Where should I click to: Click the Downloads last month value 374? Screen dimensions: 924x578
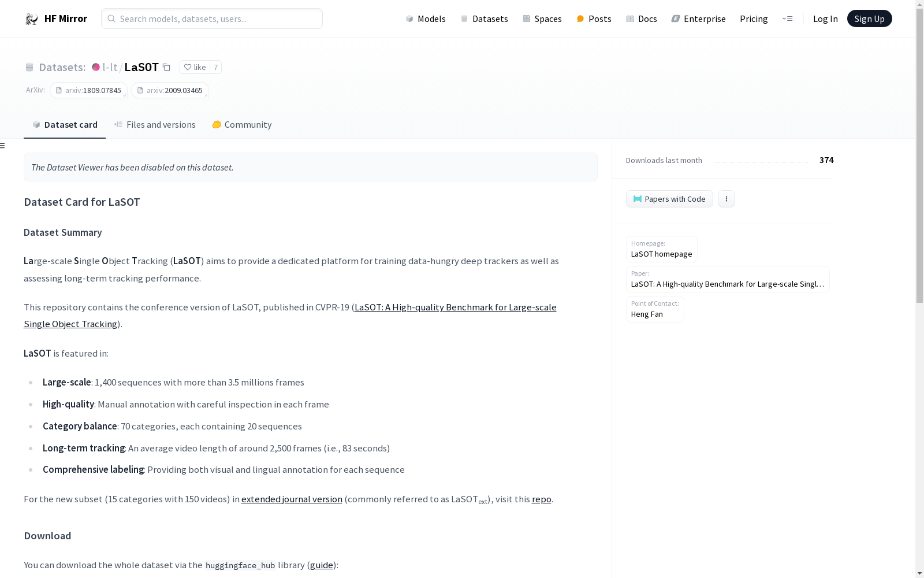pyautogui.click(x=826, y=160)
